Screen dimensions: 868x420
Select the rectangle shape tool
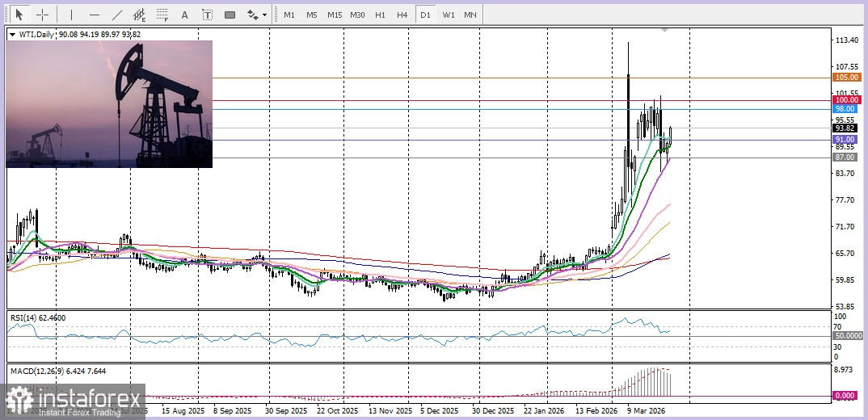(230, 15)
